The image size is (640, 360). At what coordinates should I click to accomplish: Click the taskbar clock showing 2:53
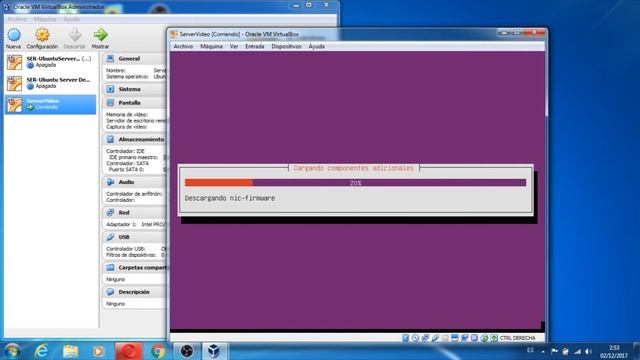[x=614, y=351]
